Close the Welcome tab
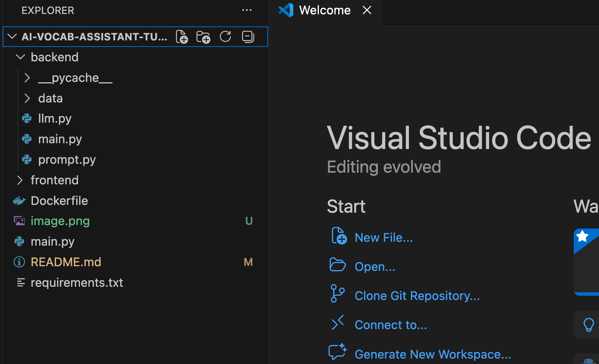This screenshot has width=599, height=364. (x=367, y=10)
